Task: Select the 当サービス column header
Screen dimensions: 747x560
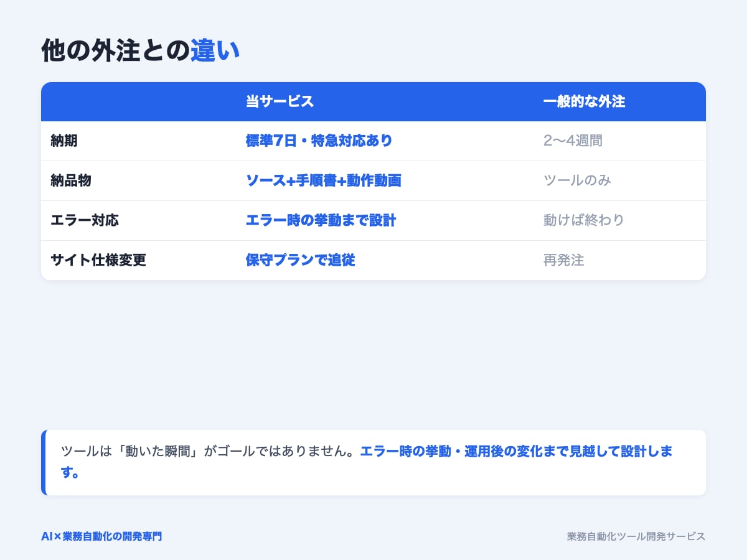Action: [280, 102]
